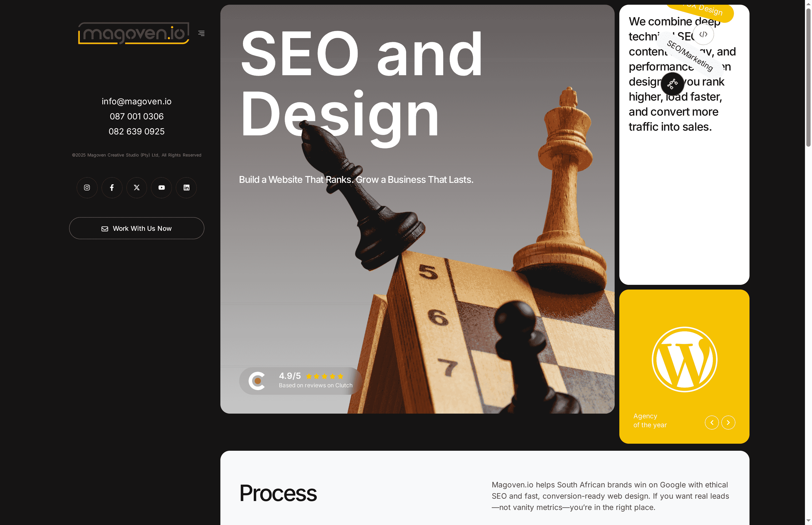Click the LinkedIn social icon
The height and width of the screenshot is (525, 812).
[186, 188]
